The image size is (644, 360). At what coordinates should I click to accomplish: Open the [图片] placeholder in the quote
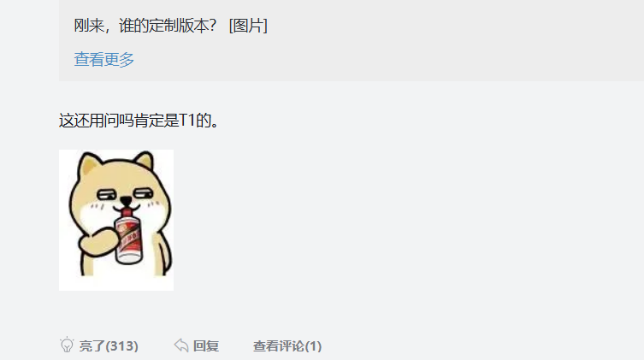point(248,26)
